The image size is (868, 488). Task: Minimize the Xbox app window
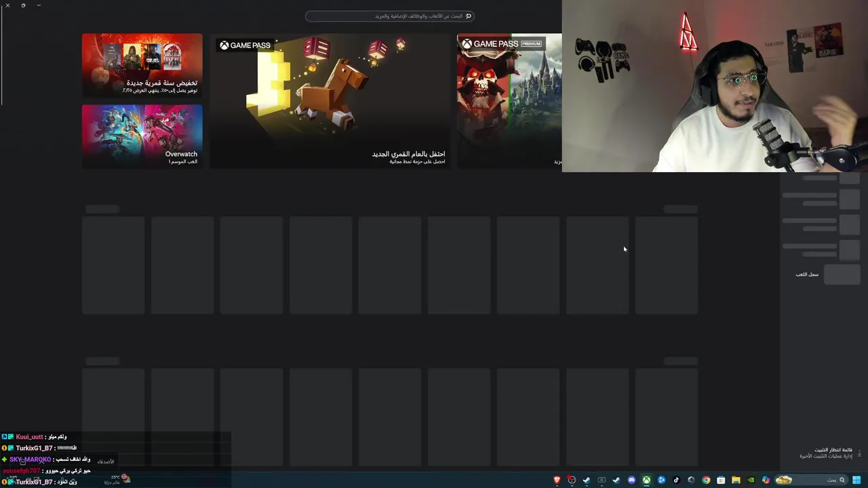(x=39, y=5)
